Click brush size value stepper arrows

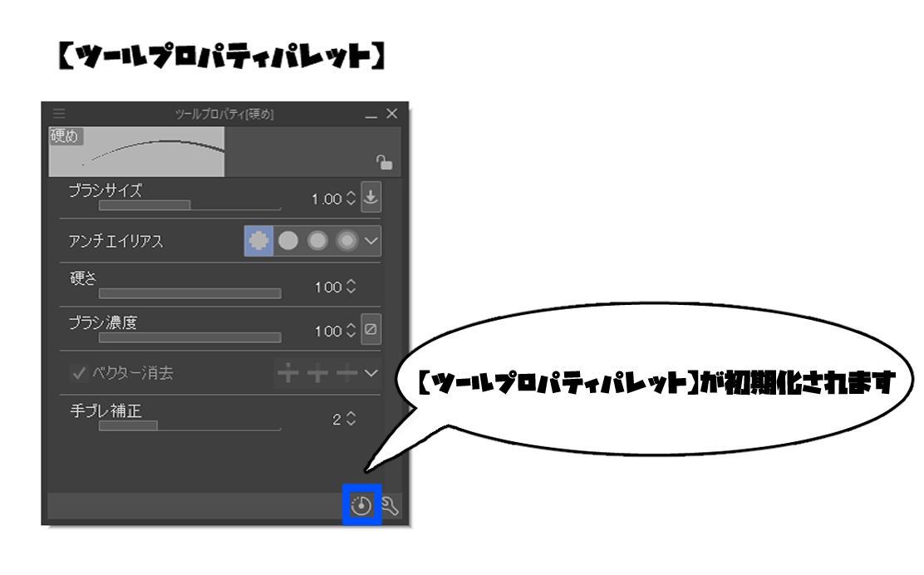tap(351, 198)
